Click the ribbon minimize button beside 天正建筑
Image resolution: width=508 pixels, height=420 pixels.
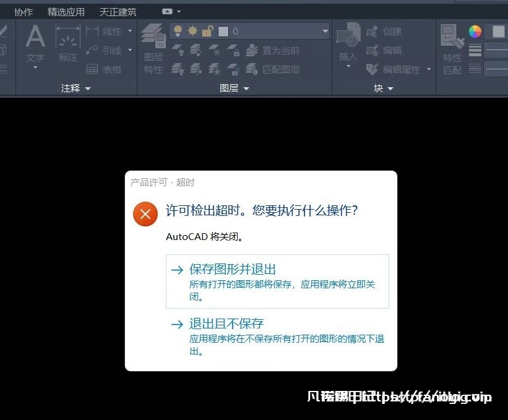167,12
